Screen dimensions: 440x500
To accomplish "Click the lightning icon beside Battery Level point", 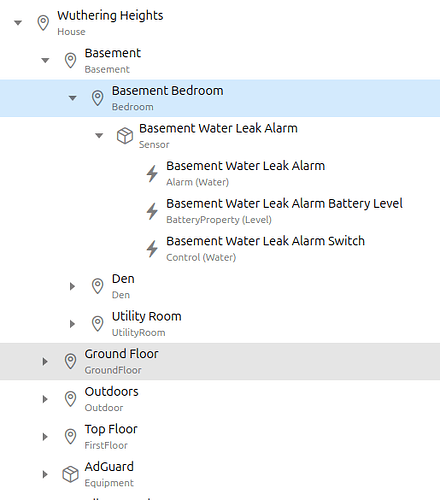I will [x=152, y=211].
